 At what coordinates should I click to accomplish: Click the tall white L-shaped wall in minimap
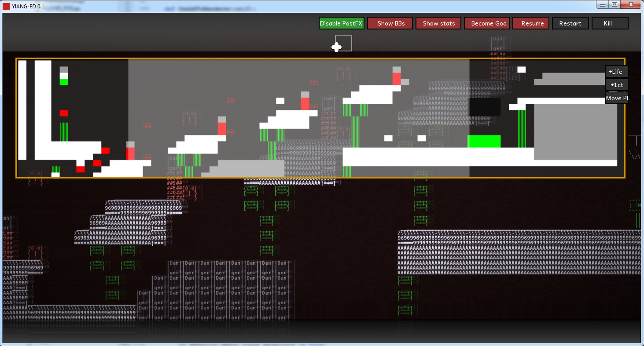click(43, 110)
